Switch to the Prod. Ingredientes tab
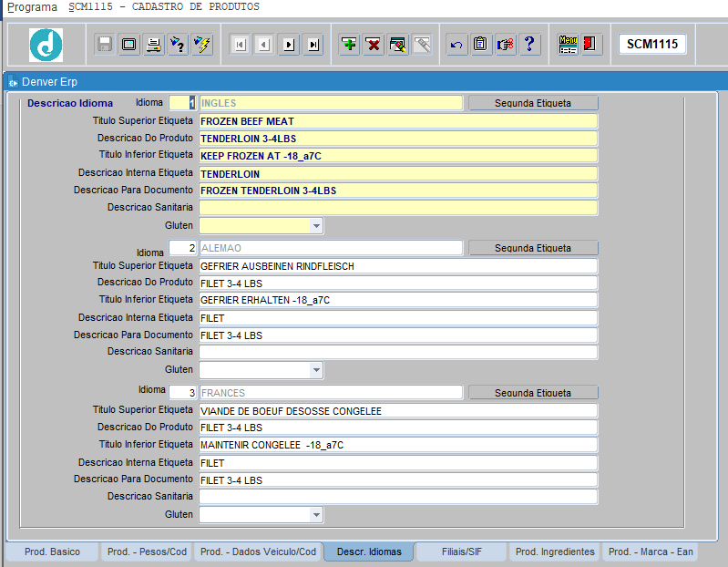This screenshot has width=728, height=567. click(x=555, y=552)
